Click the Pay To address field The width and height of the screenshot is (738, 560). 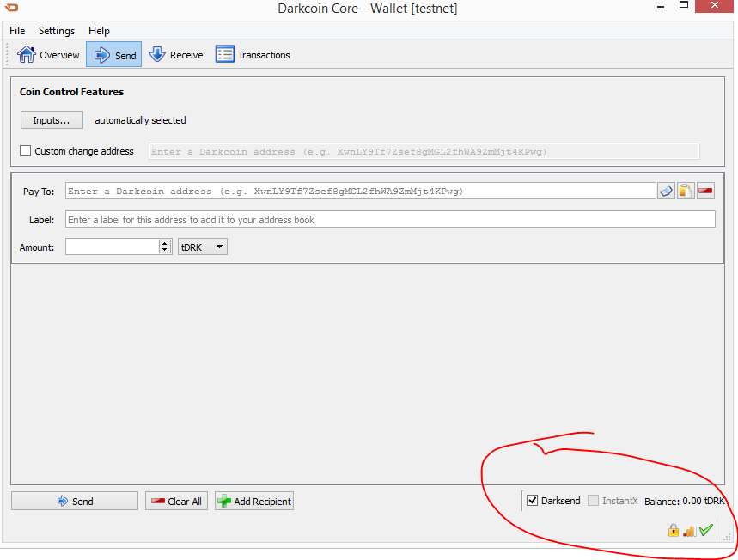tap(361, 191)
